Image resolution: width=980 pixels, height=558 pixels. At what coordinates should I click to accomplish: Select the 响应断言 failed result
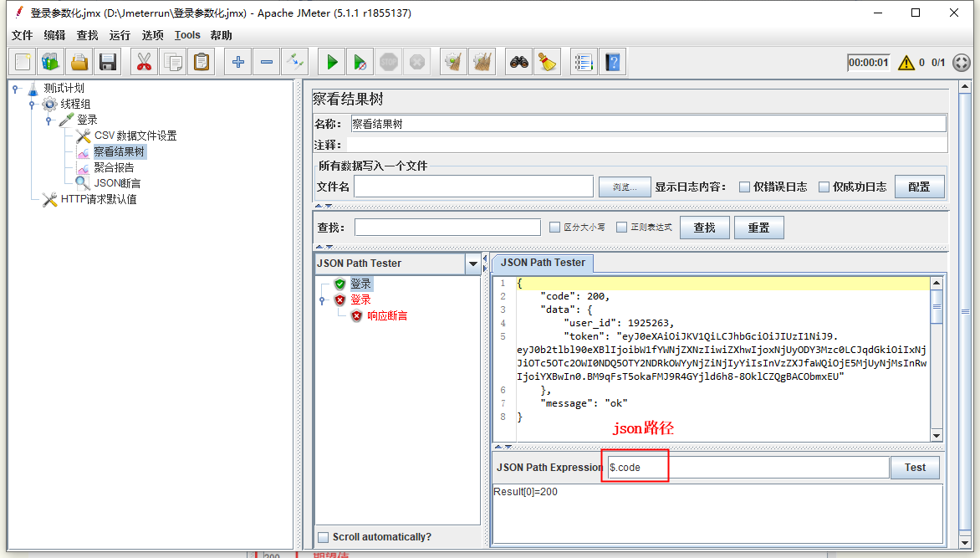387,316
